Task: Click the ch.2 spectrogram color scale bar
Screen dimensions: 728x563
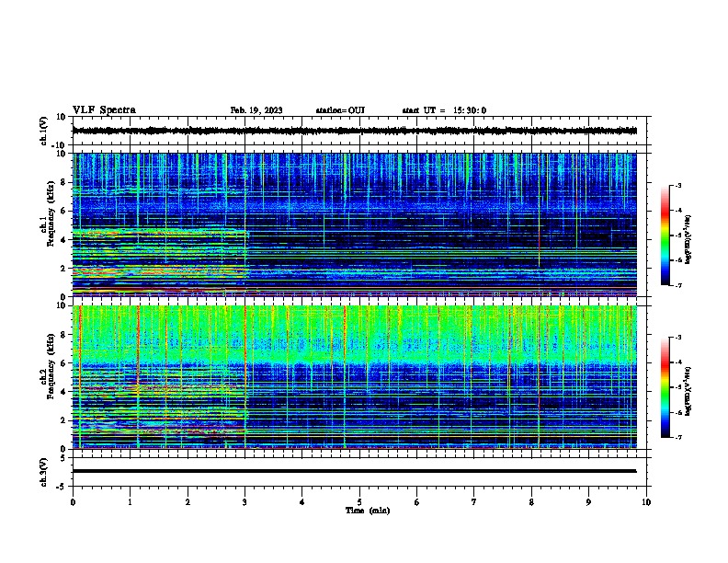Action: 665,387
